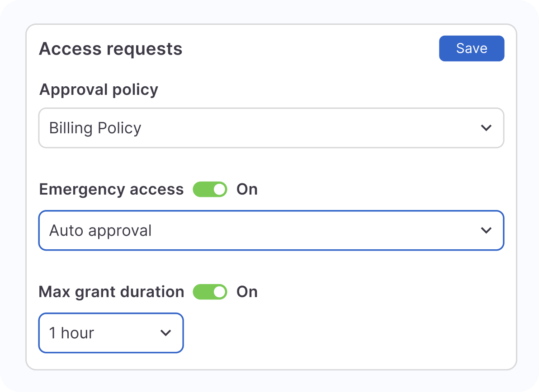The image size is (539, 392).
Task: Click the On label beside Emergency access
Action: pos(247,189)
